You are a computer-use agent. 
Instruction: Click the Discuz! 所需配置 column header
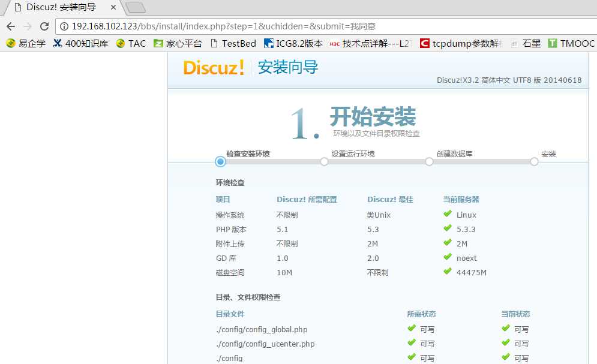pyautogui.click(x=307, y=199)
